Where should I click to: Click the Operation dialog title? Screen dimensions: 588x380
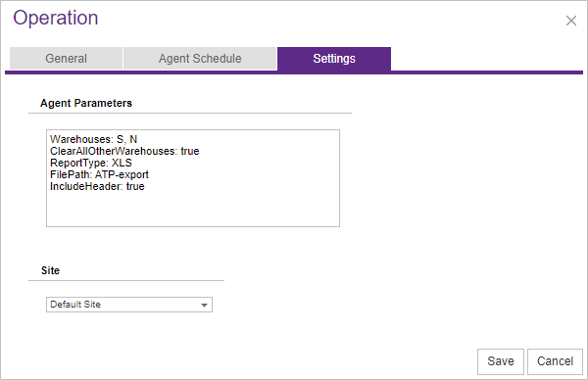[x=56, y=18]
